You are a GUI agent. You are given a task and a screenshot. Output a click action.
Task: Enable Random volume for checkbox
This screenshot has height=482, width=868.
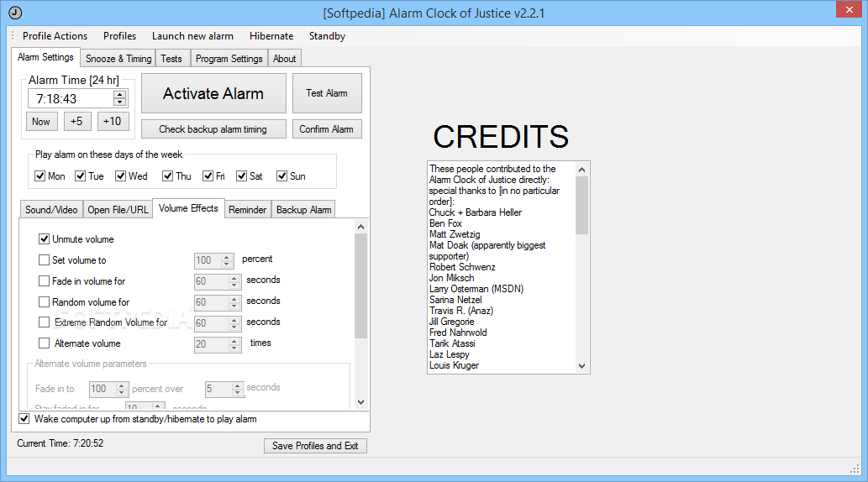point(45,302)
